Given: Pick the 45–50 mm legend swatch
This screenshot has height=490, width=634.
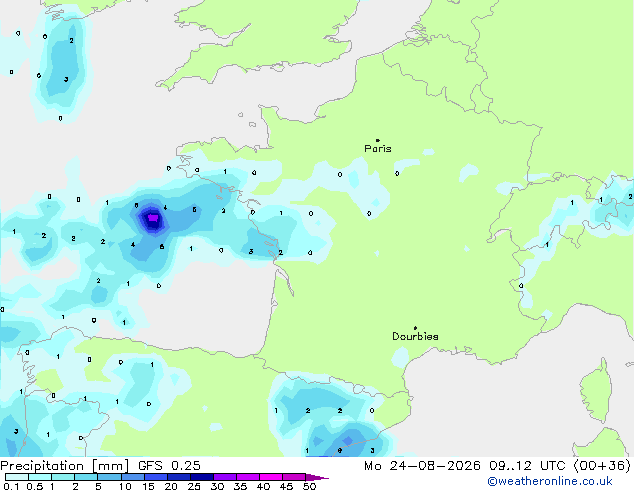Looking at the screenshot, I should pyautogui.click(x=294, y=477).
